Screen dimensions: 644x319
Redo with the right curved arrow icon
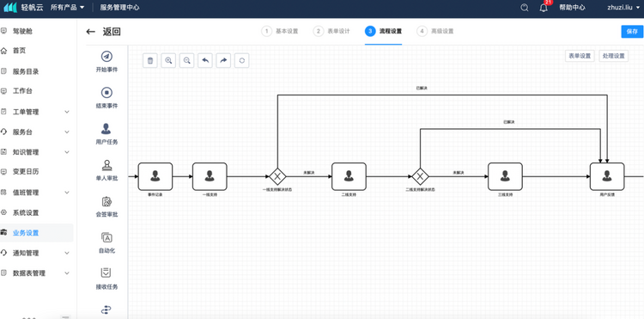coord(223,60)
